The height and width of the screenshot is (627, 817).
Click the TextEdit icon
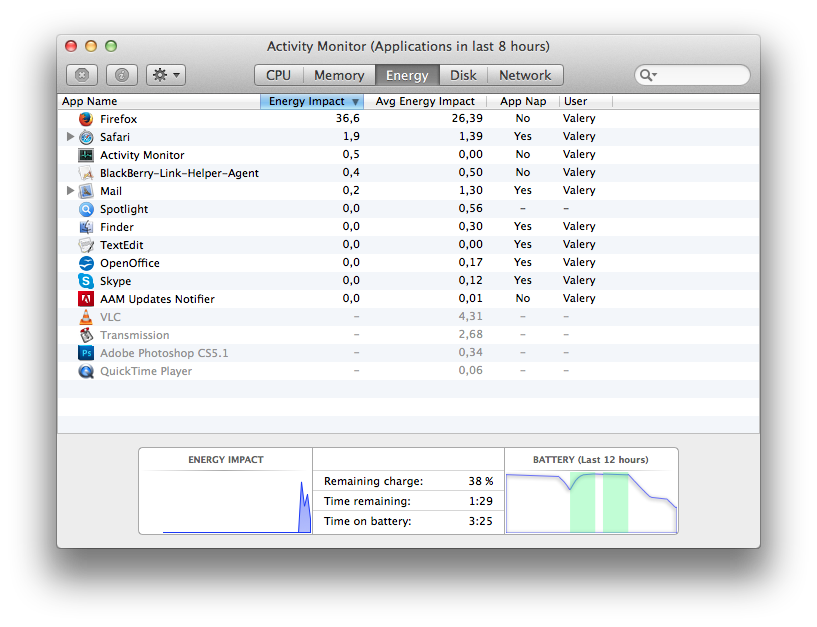click(x=86, y=245)
